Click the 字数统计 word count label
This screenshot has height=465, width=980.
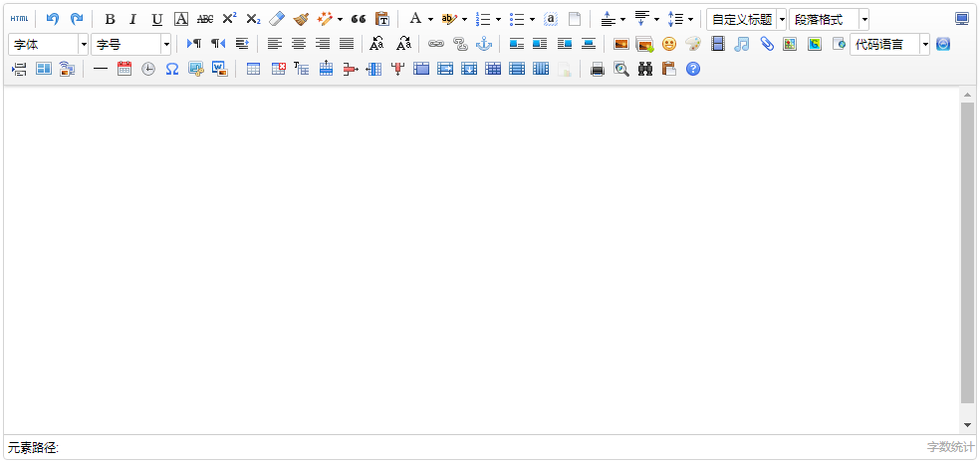pos(950,447)
